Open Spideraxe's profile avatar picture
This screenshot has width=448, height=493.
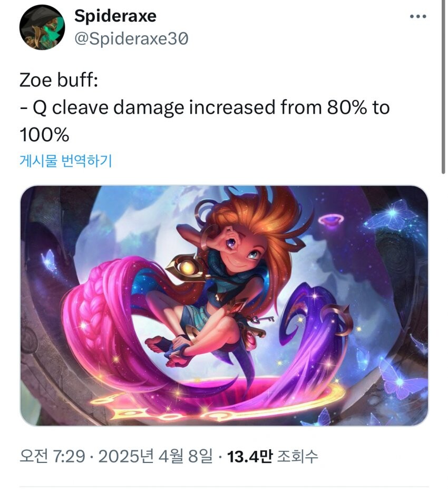click(42, 27)
